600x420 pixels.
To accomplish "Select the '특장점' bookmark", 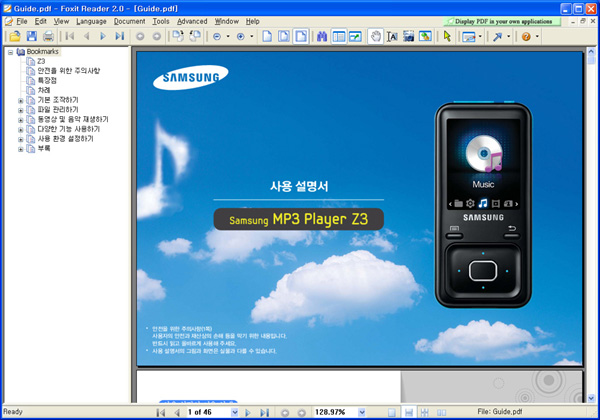I will (47, 80).
